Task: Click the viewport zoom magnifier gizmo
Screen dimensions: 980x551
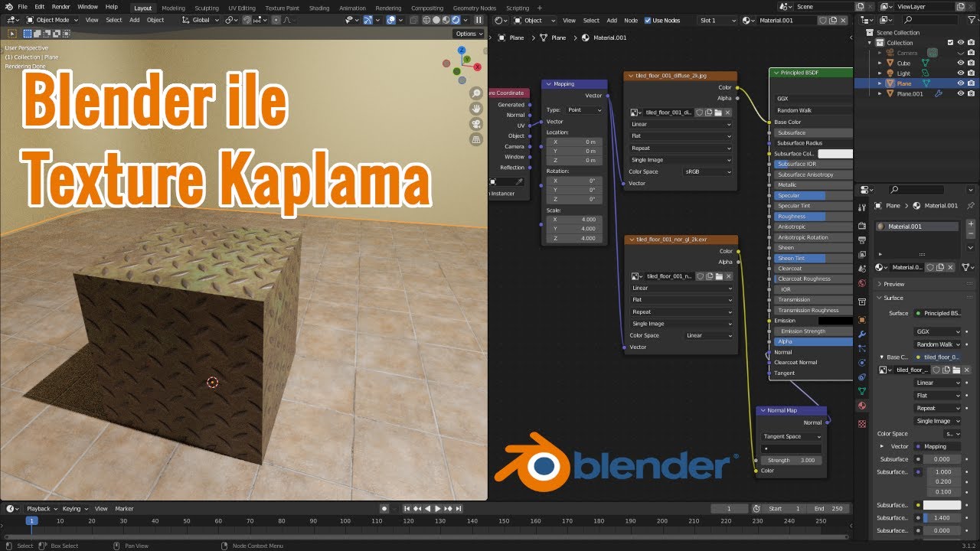Action: pyautogui.click(x=476, y=93)
